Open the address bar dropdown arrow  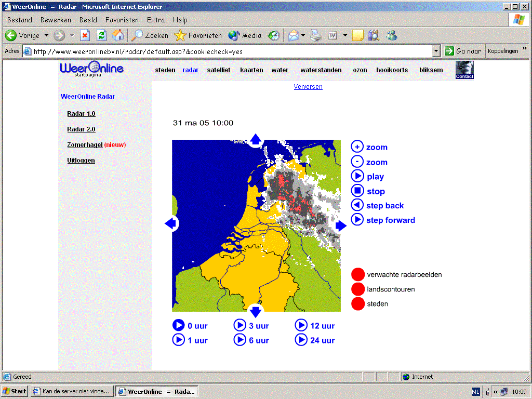436,51
